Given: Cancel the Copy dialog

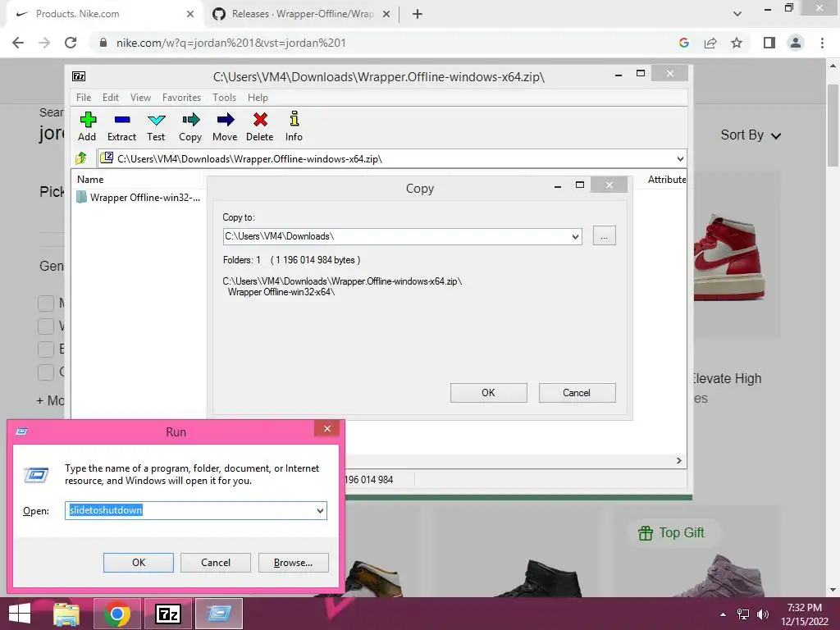Looking at the screenshot, I should point(577,393).
